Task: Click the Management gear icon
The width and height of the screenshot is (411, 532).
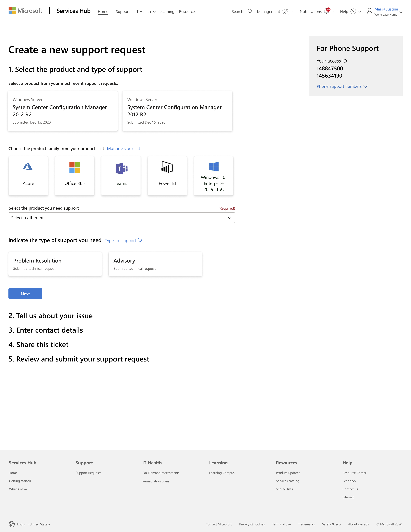Action: point(285,12)
